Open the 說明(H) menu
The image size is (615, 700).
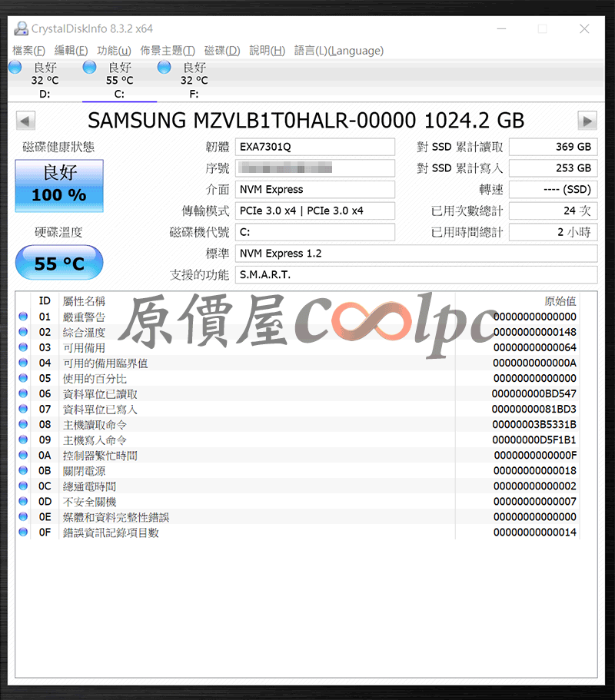(x=267, y=51)
